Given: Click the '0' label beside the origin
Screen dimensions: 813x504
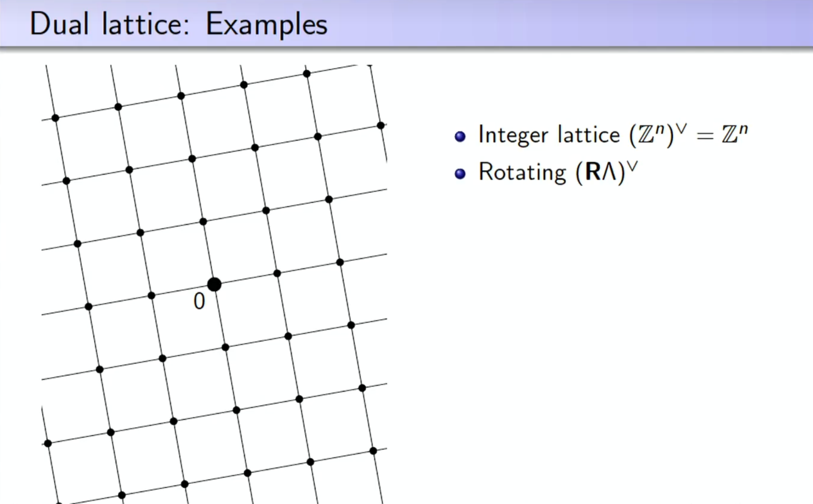Looking at the screenshot, I should pyautogui.click(x=199, y=301).
